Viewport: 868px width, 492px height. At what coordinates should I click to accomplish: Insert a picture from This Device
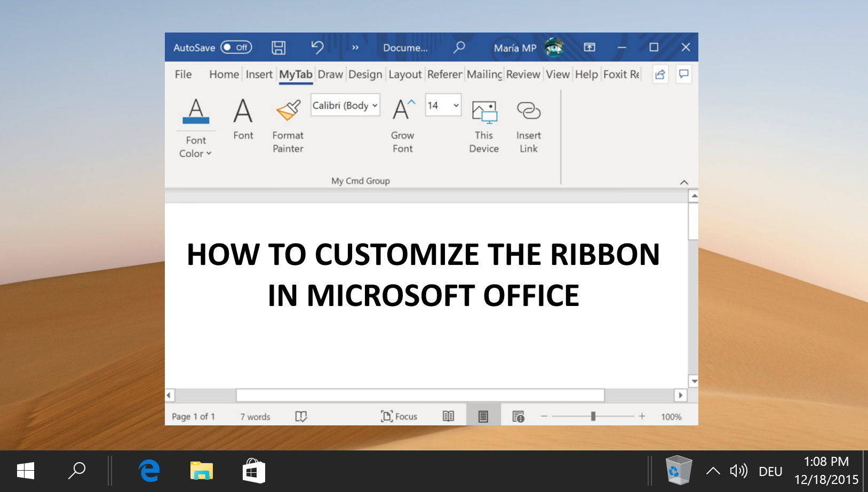tap(484, 112)
